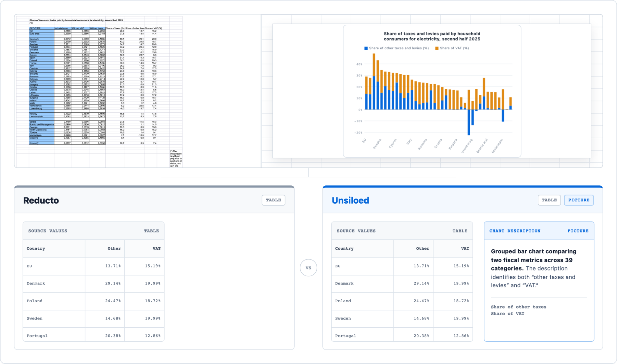Screen dimensions: 617x364
Task: Select Denmark row in Reducto table
Action: click(94, 283)
